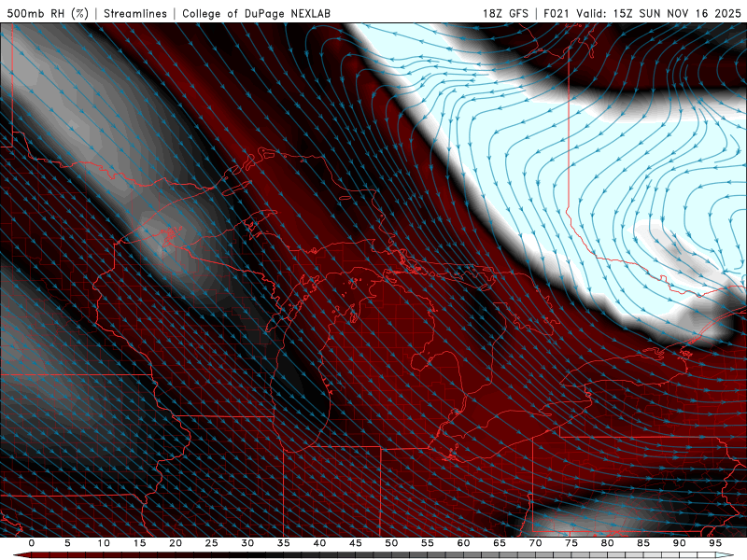Image resolution: width=747 pixels, height=560 pixels.
Task: Click the 20 label on the color scale
Action: (176, 543)
